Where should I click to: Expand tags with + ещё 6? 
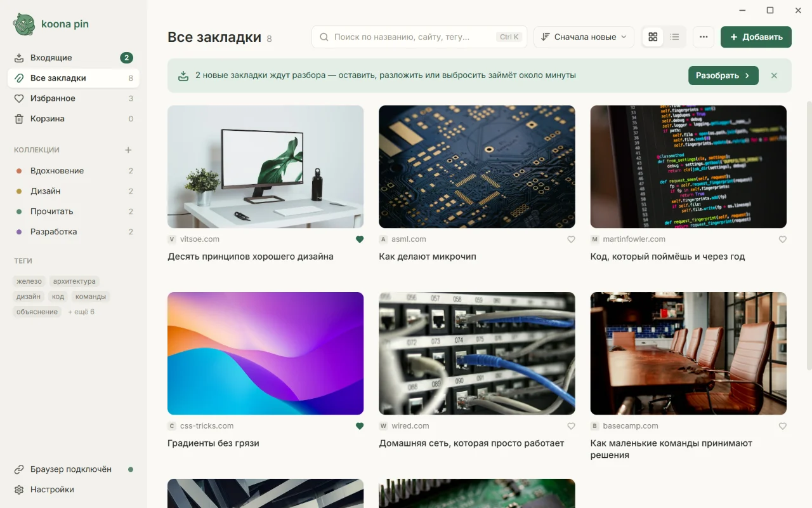(x=81, y=312)
